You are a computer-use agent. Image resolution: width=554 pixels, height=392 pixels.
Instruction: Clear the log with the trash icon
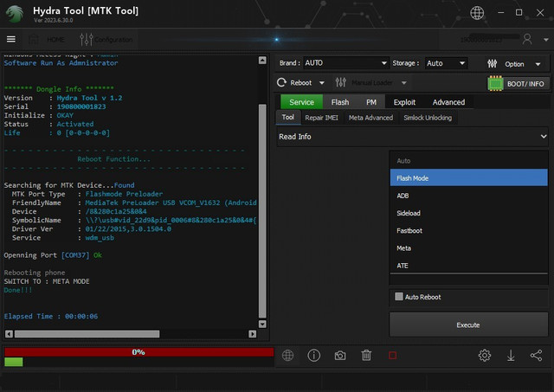(366, 356)
